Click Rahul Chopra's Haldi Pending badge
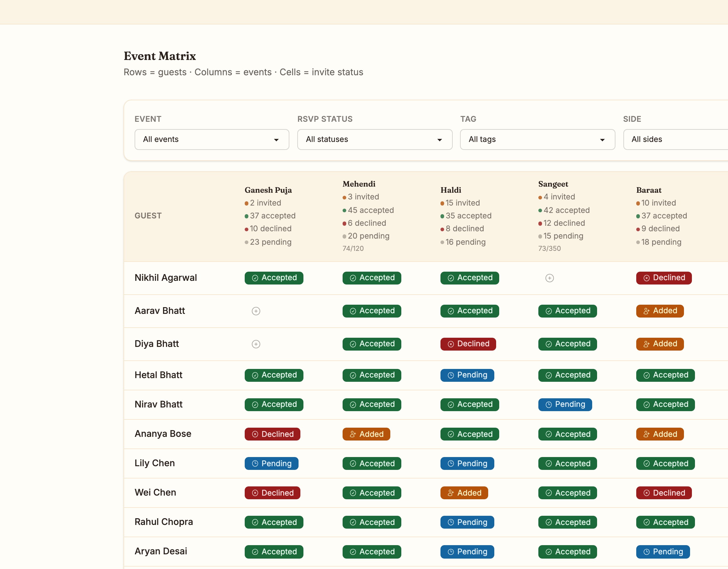728x569 pixels. [467, 522]
